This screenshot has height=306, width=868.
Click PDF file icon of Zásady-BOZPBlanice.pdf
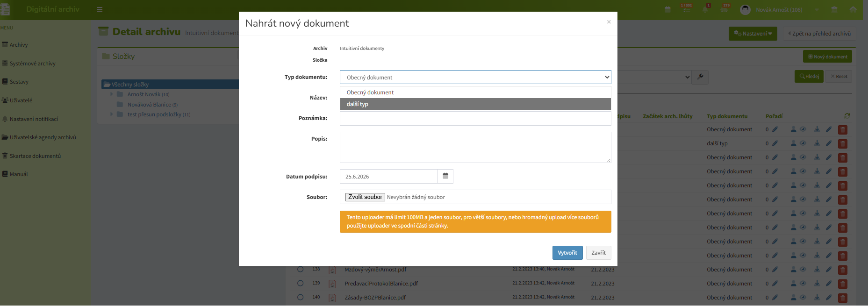pyautogui.click(x=332, y=298)
